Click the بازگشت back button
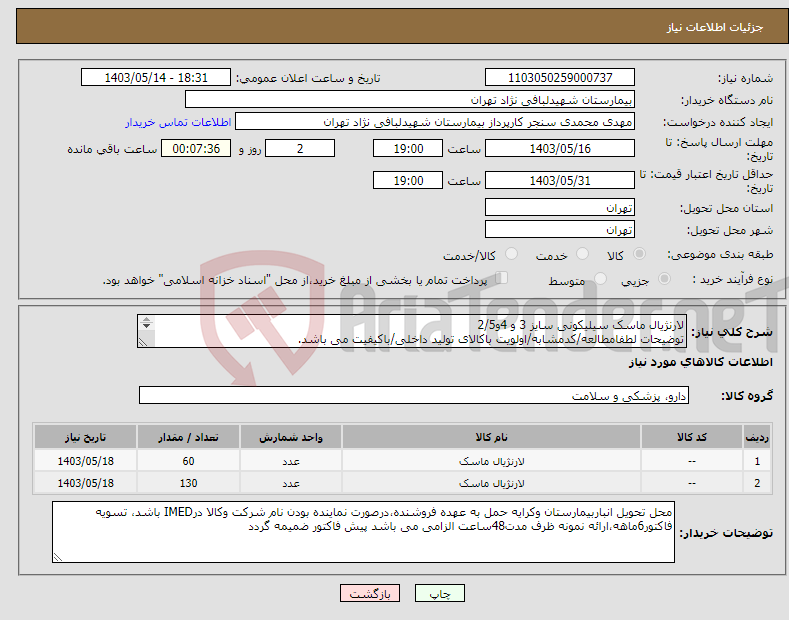 [370, 593]
